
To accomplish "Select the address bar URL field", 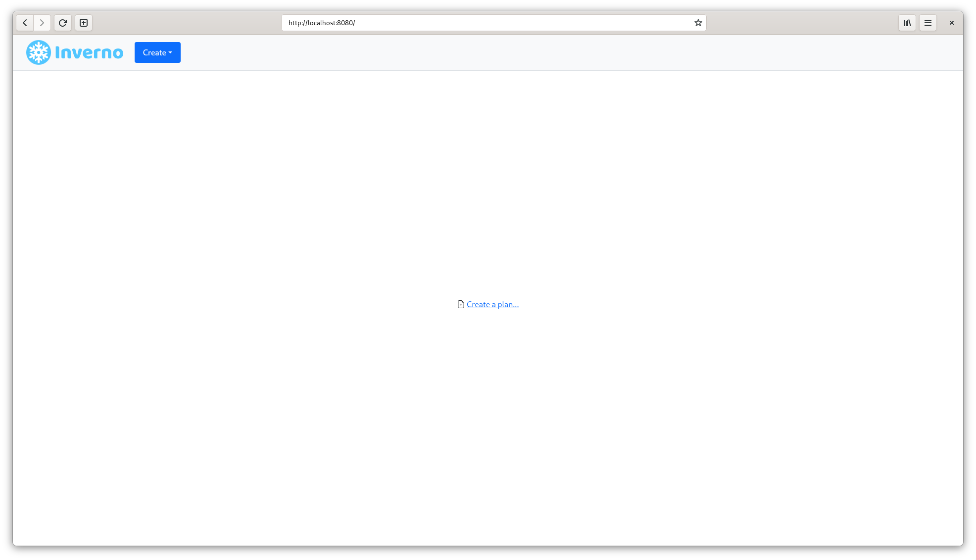I will coord(493,22).
